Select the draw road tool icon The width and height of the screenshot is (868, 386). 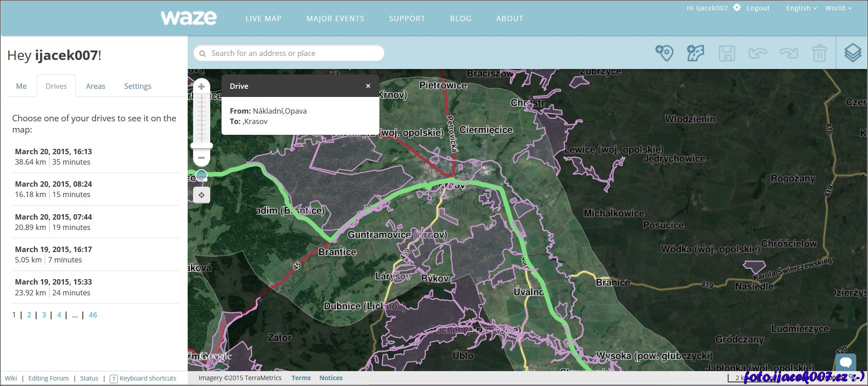695,53
